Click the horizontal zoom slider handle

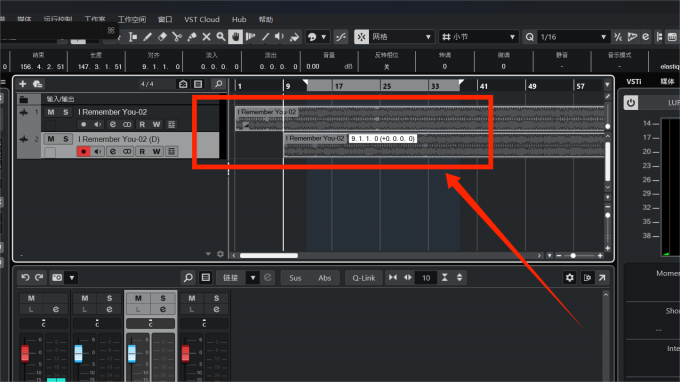[573, 256]
